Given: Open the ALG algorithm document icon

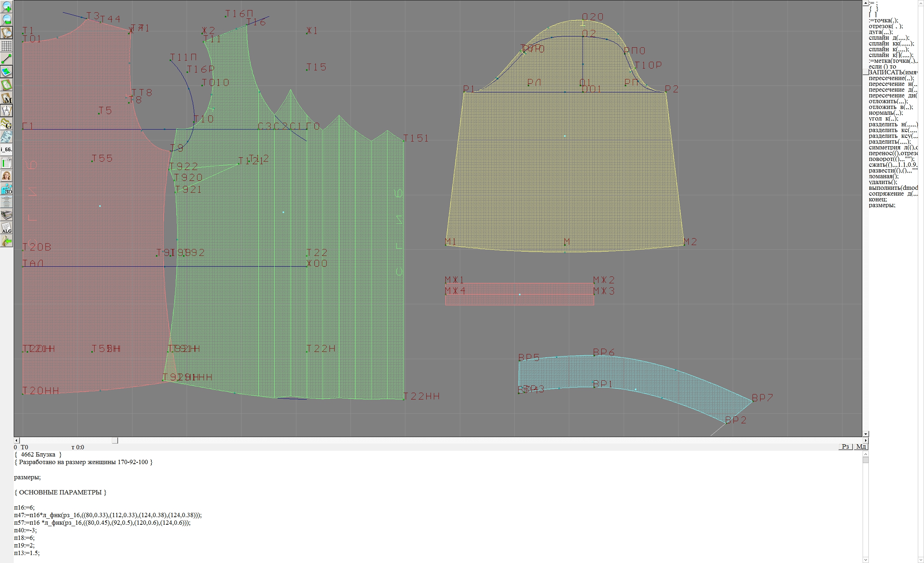Looking at the screenshot, I should click(x=6, y=228).
